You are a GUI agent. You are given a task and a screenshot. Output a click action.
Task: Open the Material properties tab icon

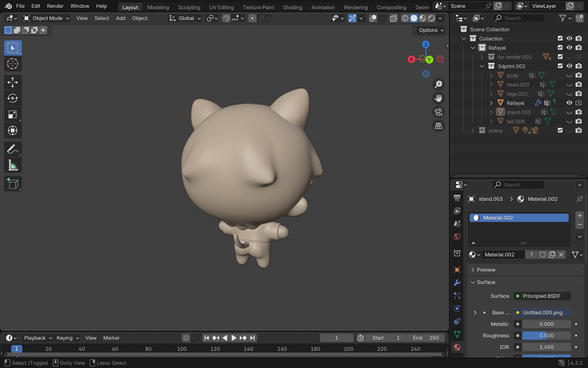coord(457,347)
